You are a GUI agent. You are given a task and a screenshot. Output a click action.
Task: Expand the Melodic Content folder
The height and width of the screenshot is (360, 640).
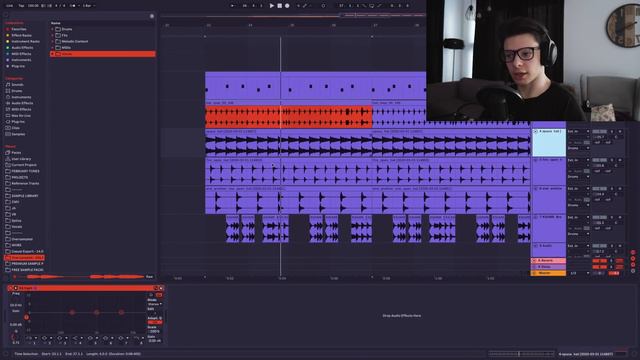52,42
